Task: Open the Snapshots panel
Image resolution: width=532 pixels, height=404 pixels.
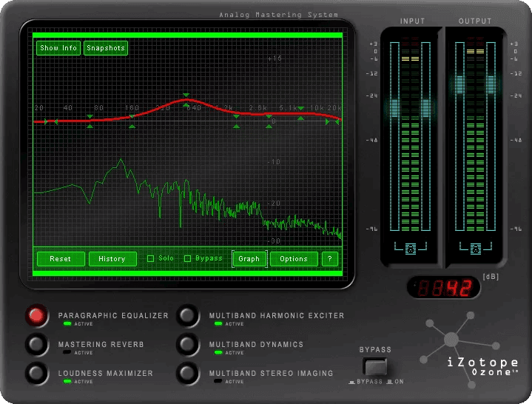Action: click(x=106, y=48)
